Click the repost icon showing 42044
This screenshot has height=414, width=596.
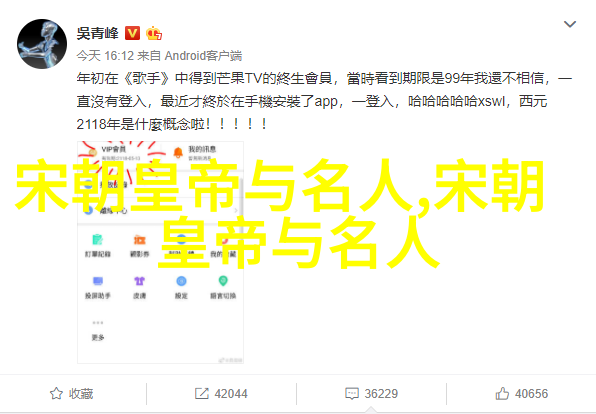pos(201,393)
